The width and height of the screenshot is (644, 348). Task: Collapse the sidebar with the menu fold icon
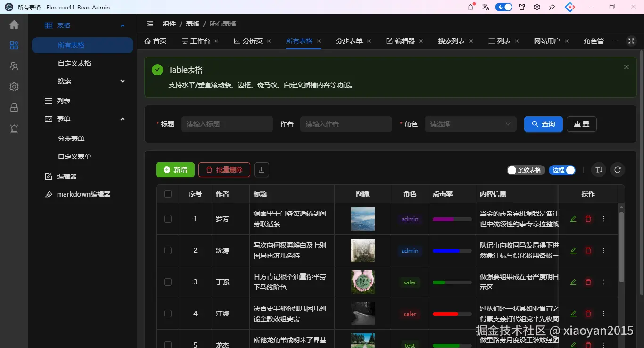click(x=150, y=24)
